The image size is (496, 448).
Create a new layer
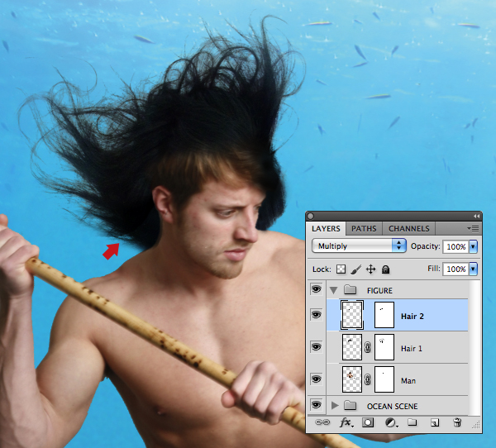coord(435,422)
